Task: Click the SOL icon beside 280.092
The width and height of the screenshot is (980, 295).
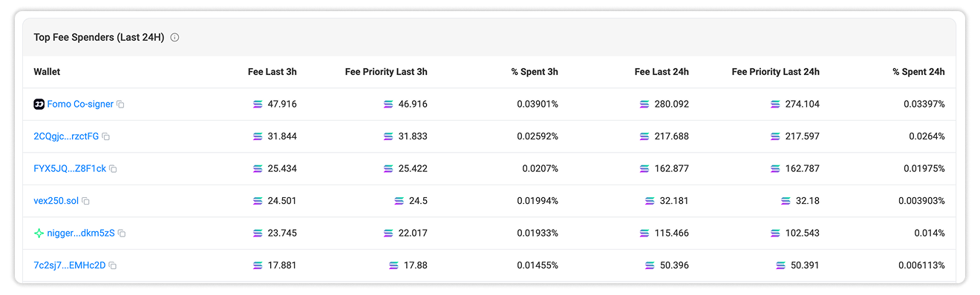Action: [x=644, y=105]
